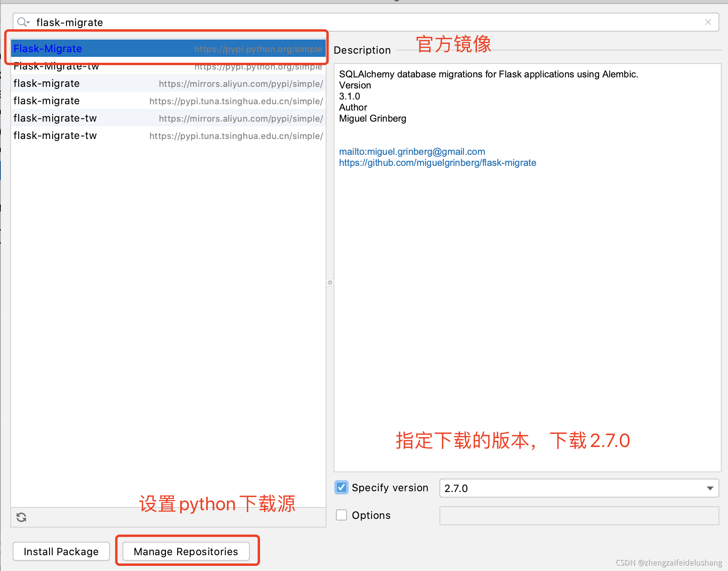This screenshot has height=571, width=728.
Task: Click the author name Miguel Grinberg
Action: (x=373, y=118)
